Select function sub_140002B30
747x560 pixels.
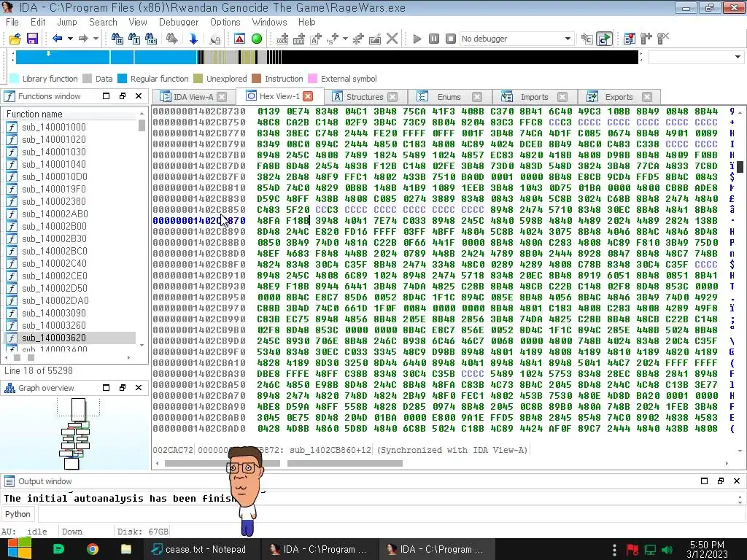point(54,238)
